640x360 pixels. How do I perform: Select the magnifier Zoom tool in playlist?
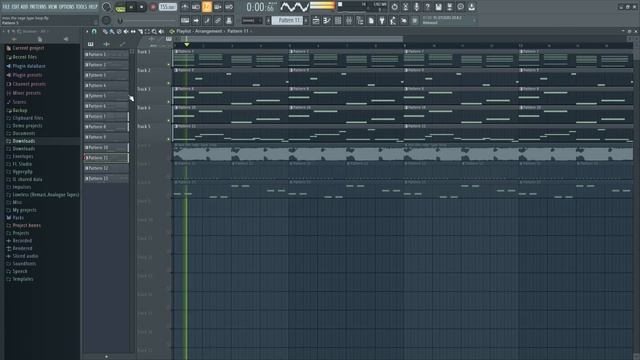154,31
